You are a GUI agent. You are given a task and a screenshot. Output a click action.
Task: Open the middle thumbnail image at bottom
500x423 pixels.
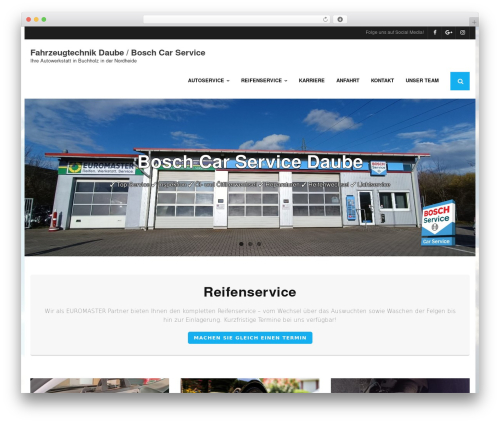pos(250,385)
